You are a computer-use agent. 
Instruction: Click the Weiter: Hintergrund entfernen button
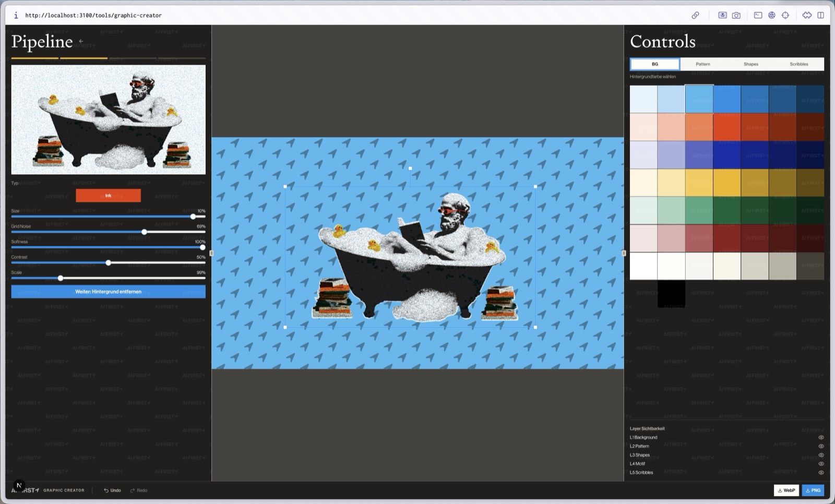tap(108, 292)
